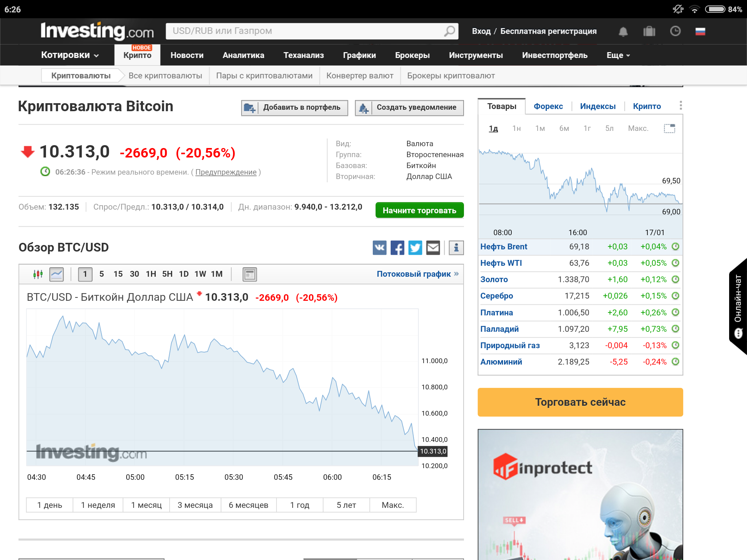Image resolution: width=747 pixels, height=560 pixels.
Task: Select the 3 месяца chart range
Action: point(195,505)
